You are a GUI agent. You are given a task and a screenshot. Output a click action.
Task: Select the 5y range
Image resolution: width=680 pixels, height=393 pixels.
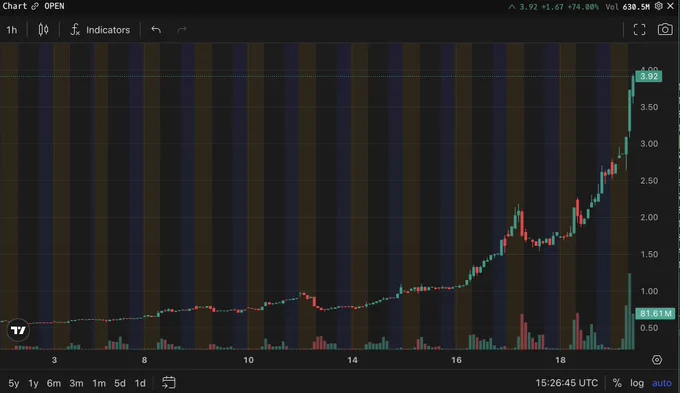[x=13, y=383]
